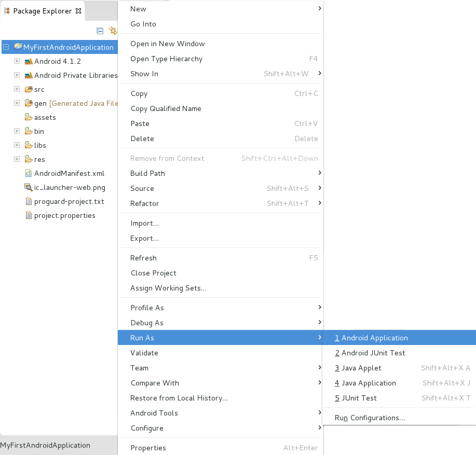This screenshot has height=455, width=476.
Task: Click the MyFirstAndroidApplication project icon
Action: (18, 46)
